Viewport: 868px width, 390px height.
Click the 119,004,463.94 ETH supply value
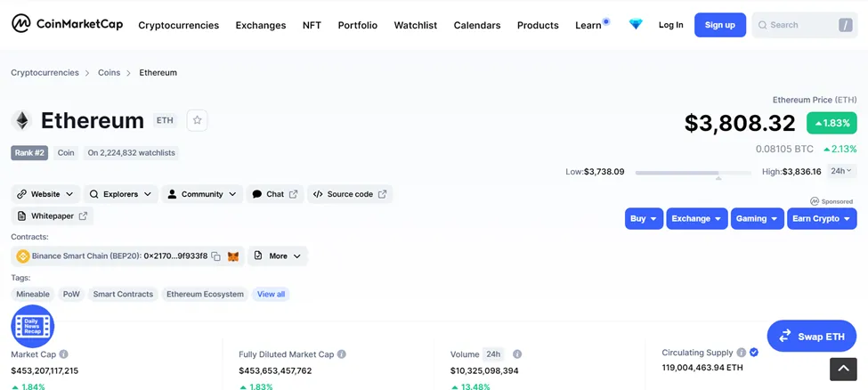[x=702, y=367]
